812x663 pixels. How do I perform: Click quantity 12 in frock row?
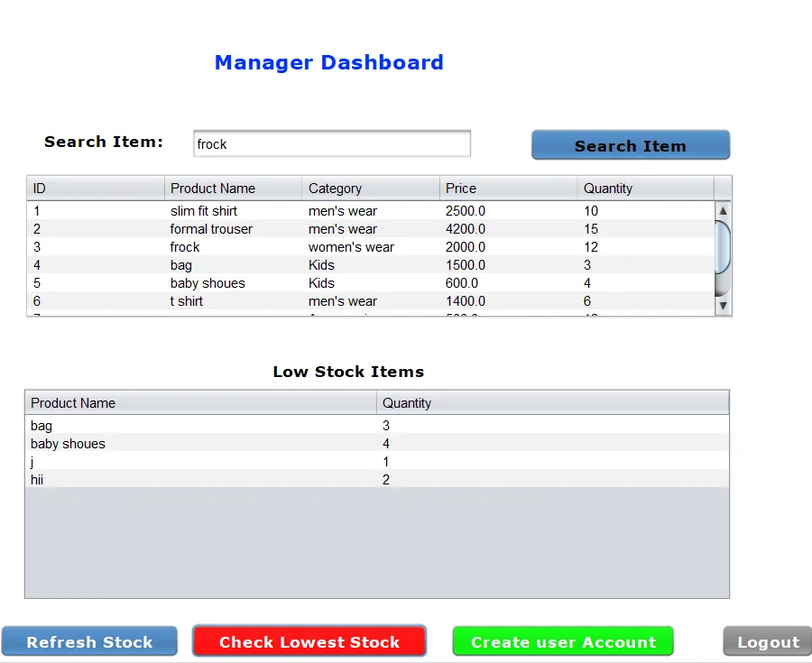tap(646, 247)
